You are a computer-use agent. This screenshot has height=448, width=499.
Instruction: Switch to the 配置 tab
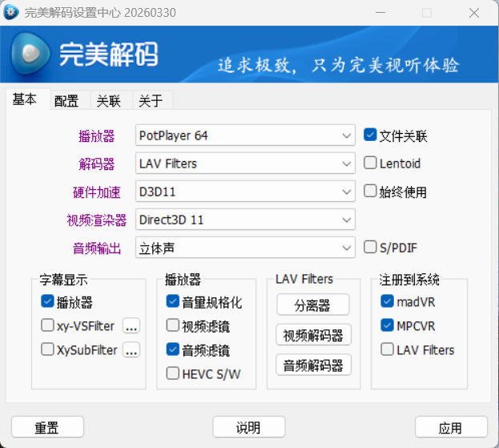coord(66,100)
